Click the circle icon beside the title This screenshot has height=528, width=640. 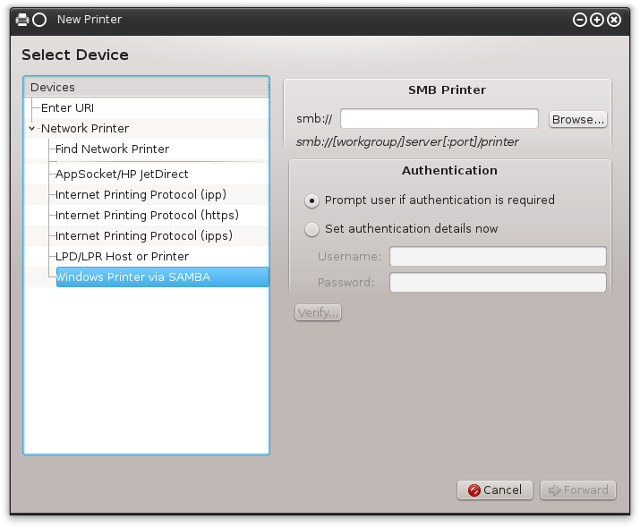pyautogui.click(x=40, y=20)
